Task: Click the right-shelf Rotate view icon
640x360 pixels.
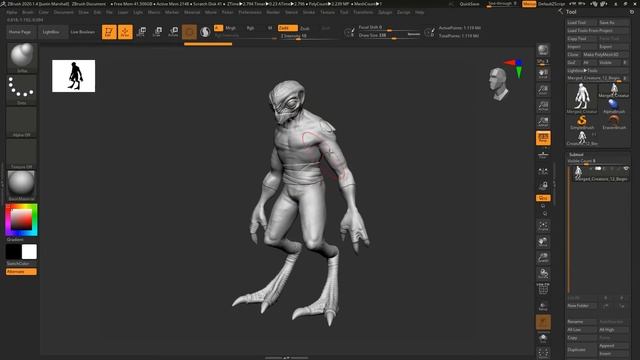Action: pyautogui.click(x=543, y=273)
